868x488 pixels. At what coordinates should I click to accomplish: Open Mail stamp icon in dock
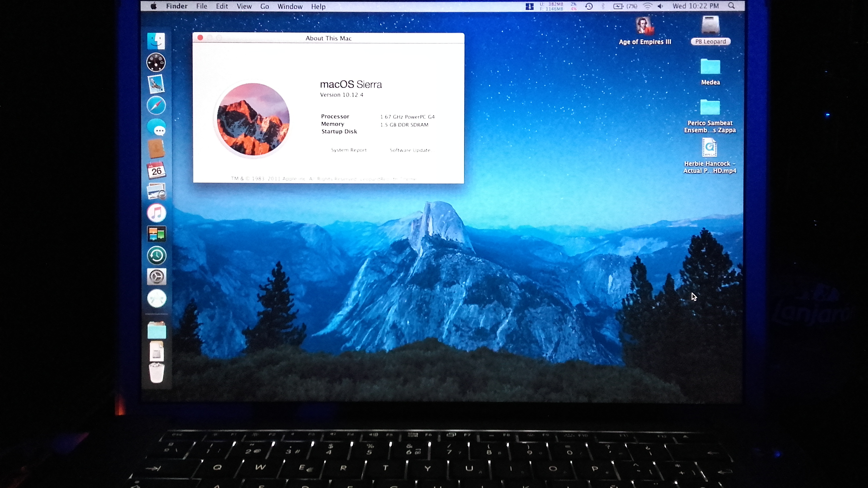(x=156, y=84)
